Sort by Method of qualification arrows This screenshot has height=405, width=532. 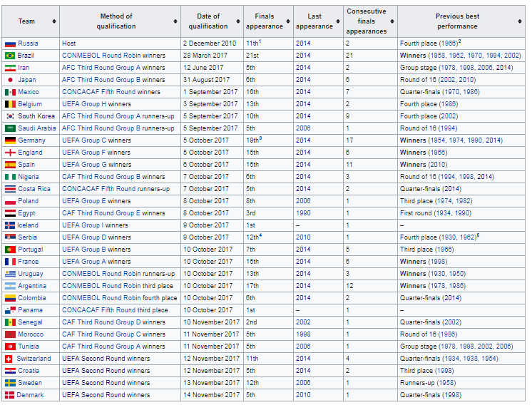(x=175, y=21)
